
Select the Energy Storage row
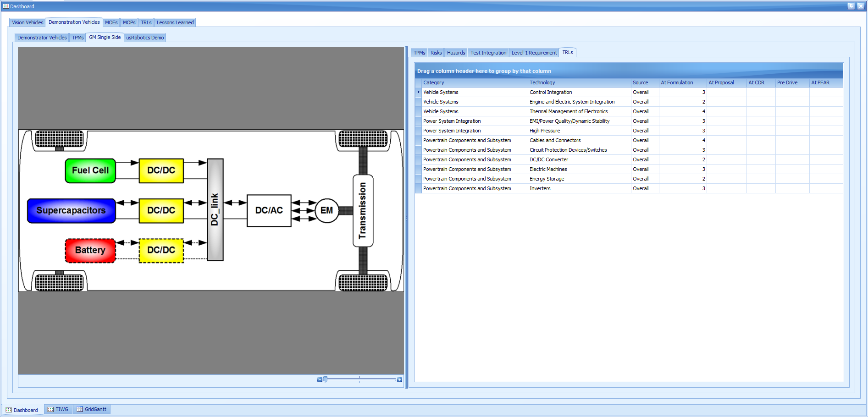[629, 179]
